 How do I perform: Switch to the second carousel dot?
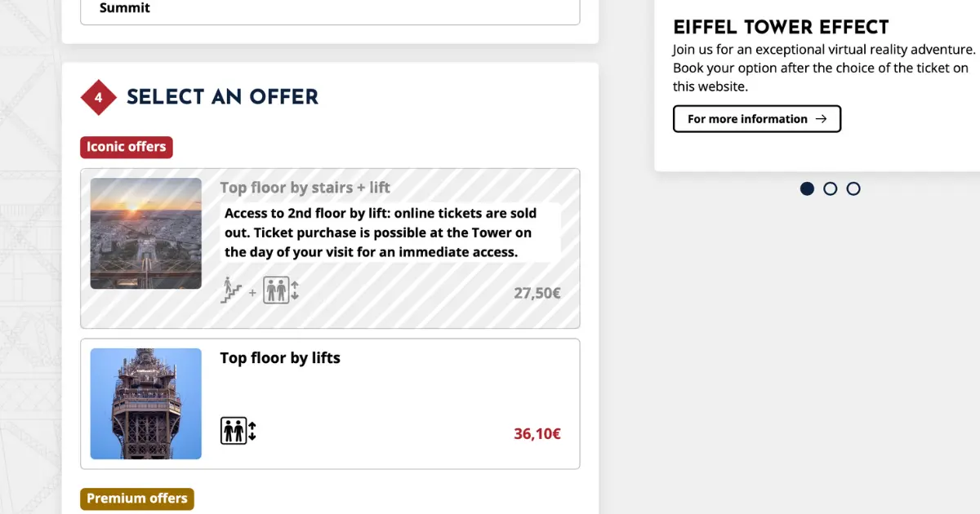coord(831,188)
